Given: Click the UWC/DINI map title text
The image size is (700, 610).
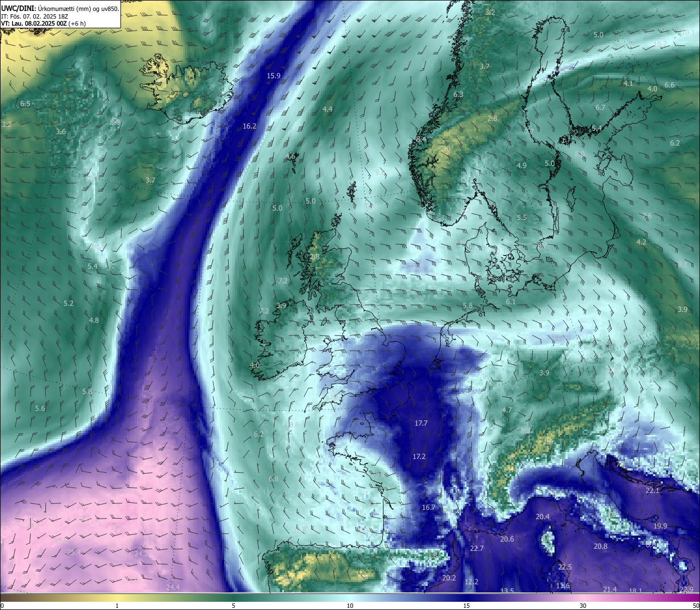Looking at the screenshot, I should (60, 9).
